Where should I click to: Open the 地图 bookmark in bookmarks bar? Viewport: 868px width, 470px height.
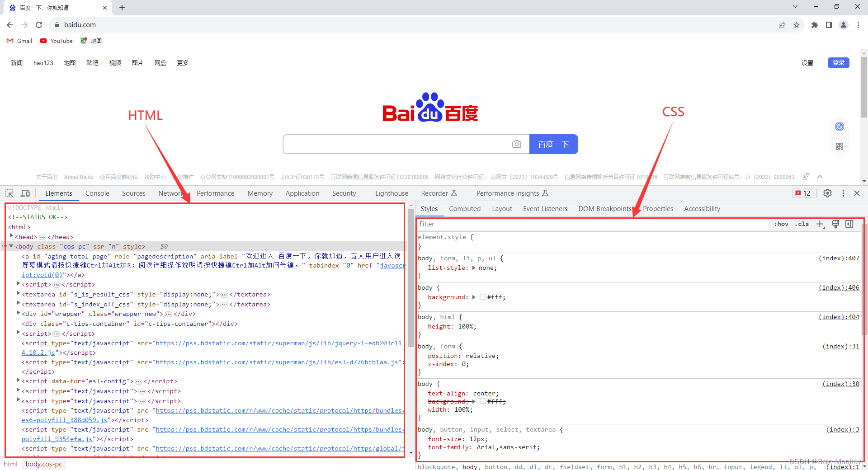coord(91,41)
